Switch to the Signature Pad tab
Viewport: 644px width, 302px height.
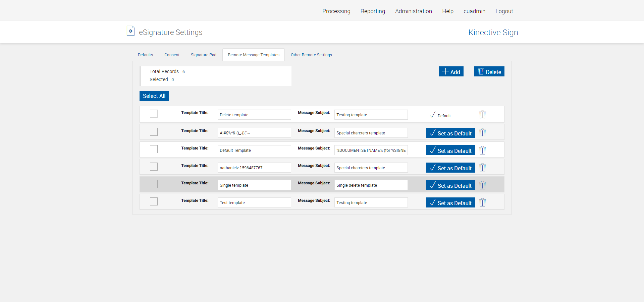[203, 55]
